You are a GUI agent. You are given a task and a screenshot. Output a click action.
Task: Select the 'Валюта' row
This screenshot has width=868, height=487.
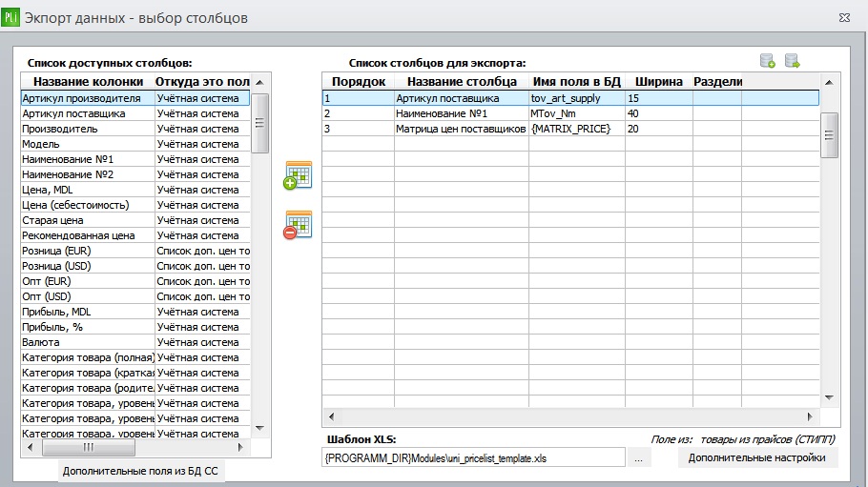pyautogui.click(x=135, y=342)
